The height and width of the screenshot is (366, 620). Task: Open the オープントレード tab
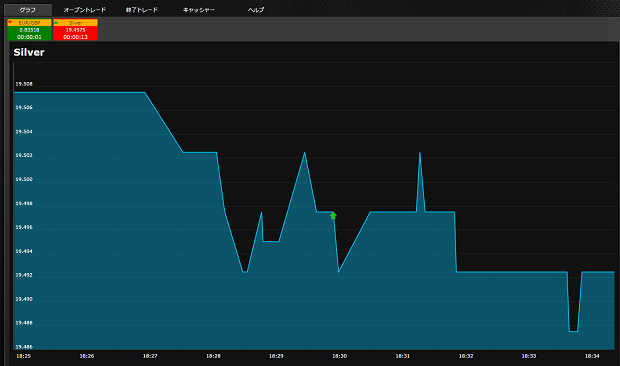point(85,10)
